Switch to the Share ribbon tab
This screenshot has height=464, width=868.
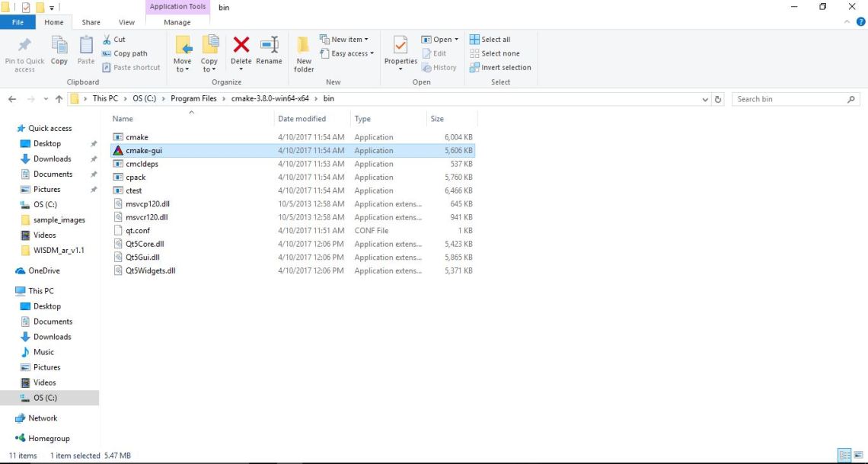tap(91, 22)
